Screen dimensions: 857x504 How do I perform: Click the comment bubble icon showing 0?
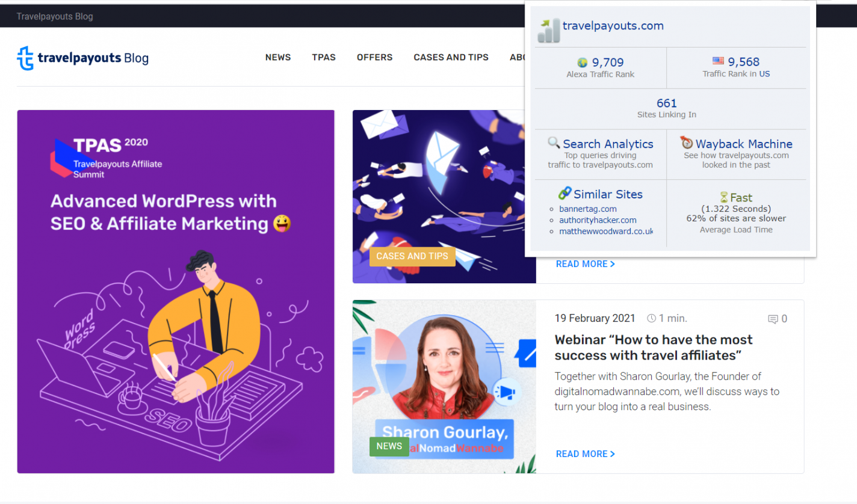(773, 319)
